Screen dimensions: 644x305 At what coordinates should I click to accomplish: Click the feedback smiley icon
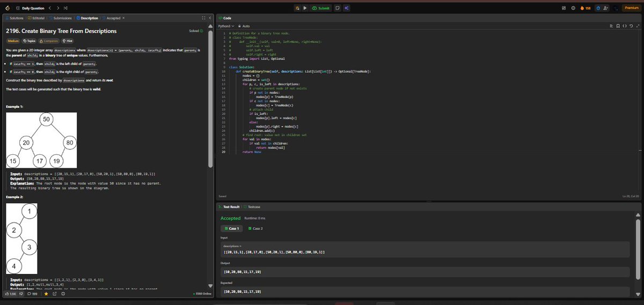pos(63,294)
